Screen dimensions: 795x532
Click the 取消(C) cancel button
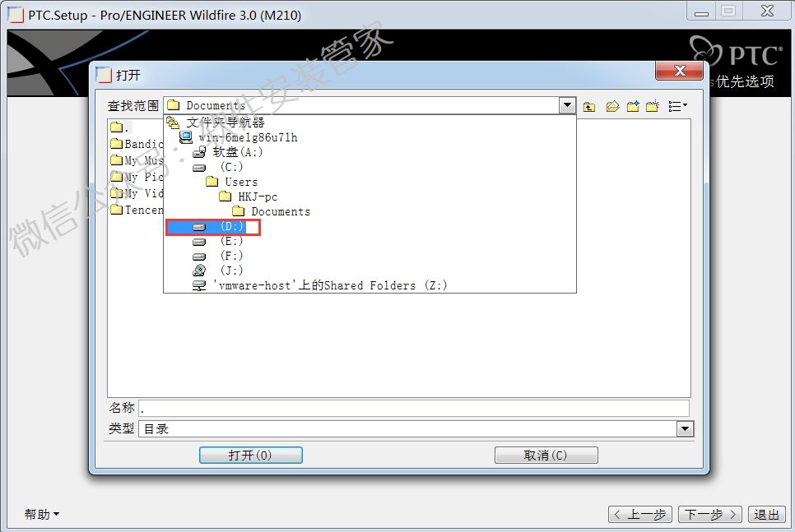546,455
